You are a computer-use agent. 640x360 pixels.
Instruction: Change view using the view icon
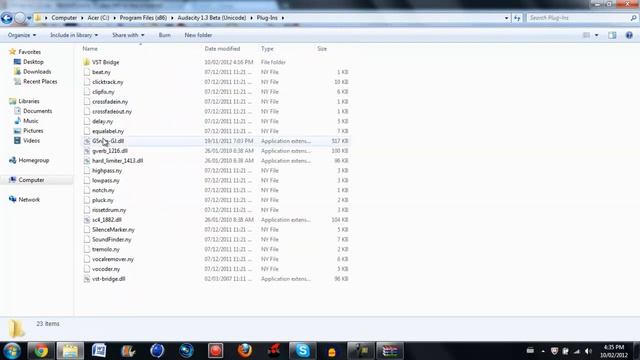[586, 36]
